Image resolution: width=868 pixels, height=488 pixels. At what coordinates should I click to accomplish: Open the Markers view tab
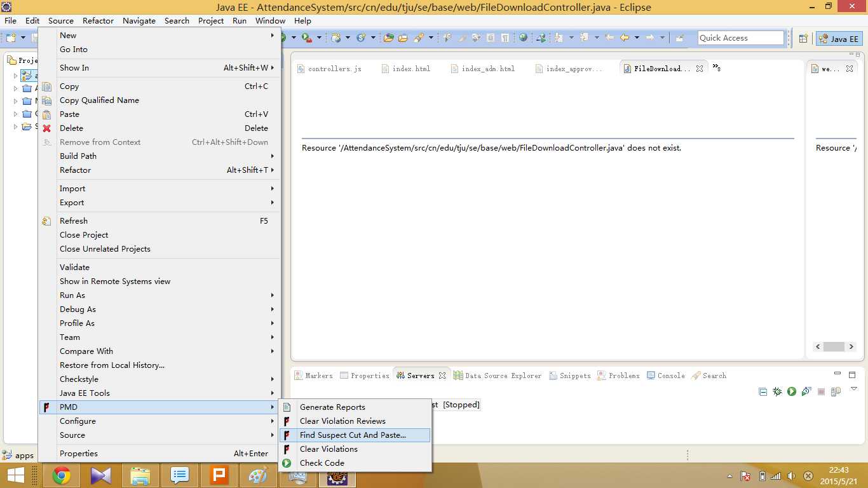click(x=313, y=376)
